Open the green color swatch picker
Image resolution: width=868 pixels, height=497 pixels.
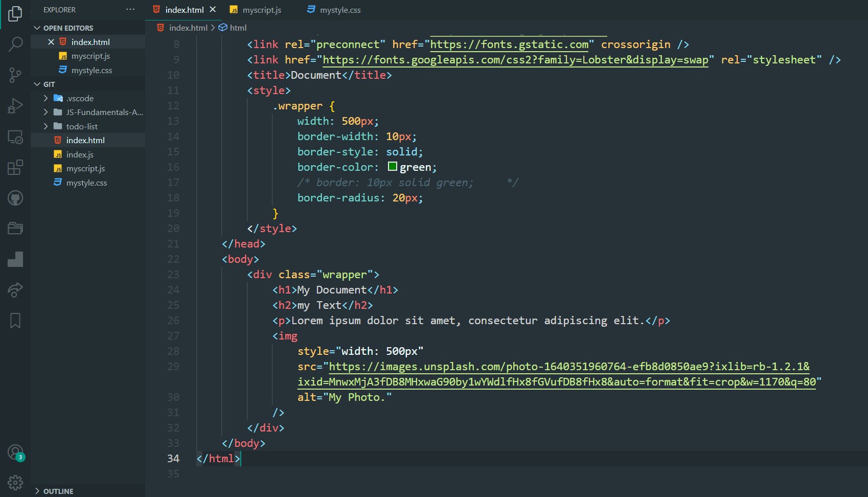coord(393,166)
